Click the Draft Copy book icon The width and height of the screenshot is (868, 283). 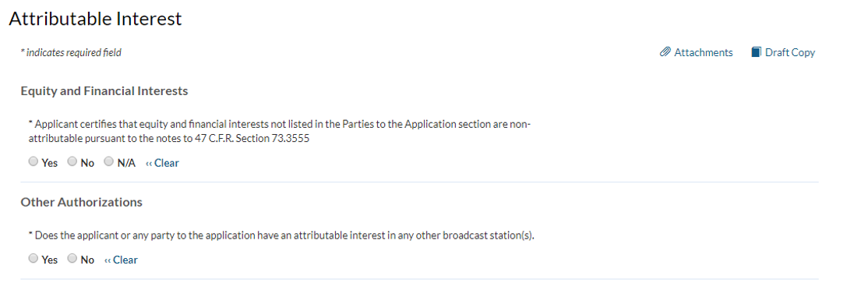(x=756, y=52)
